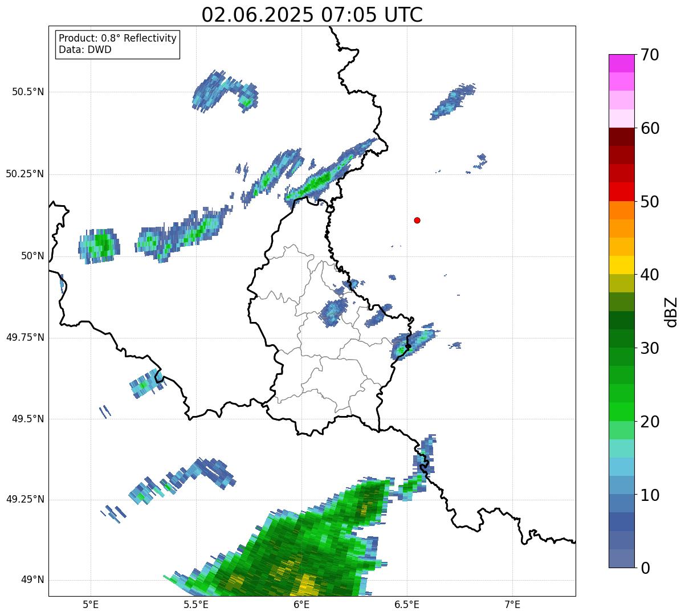Click the 50.5°N latitude label

pos(28,92)
